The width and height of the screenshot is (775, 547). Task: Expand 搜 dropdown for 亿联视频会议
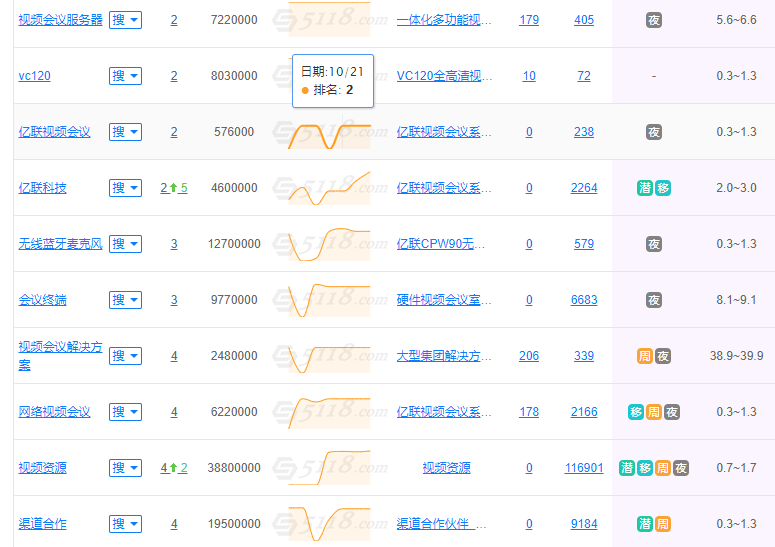point(126,132)
